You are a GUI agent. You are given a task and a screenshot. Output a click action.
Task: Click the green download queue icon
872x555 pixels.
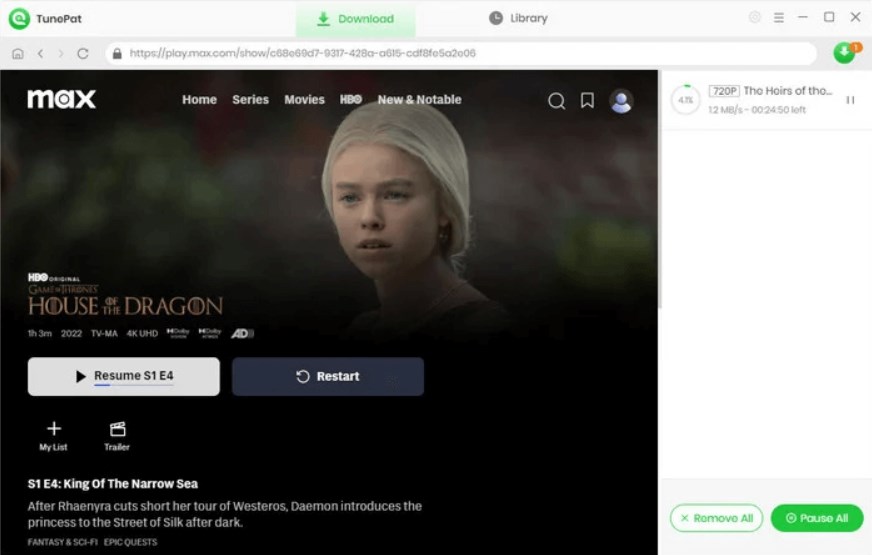pos(845,53)
